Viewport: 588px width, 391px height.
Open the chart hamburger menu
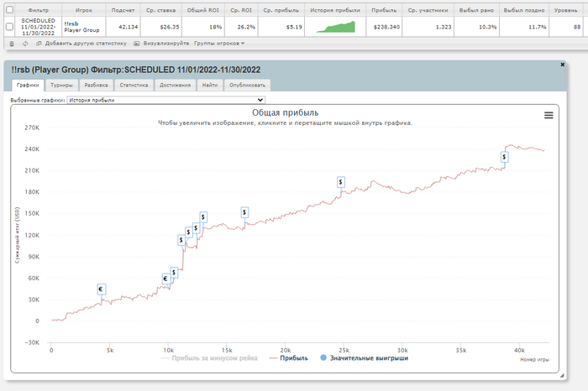coord(549,115)
